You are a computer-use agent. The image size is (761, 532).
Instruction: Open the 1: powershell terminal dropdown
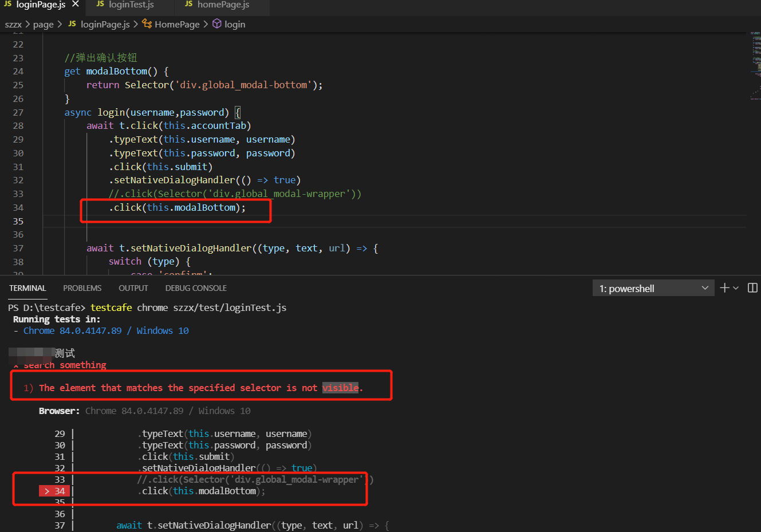coord(653,289)
